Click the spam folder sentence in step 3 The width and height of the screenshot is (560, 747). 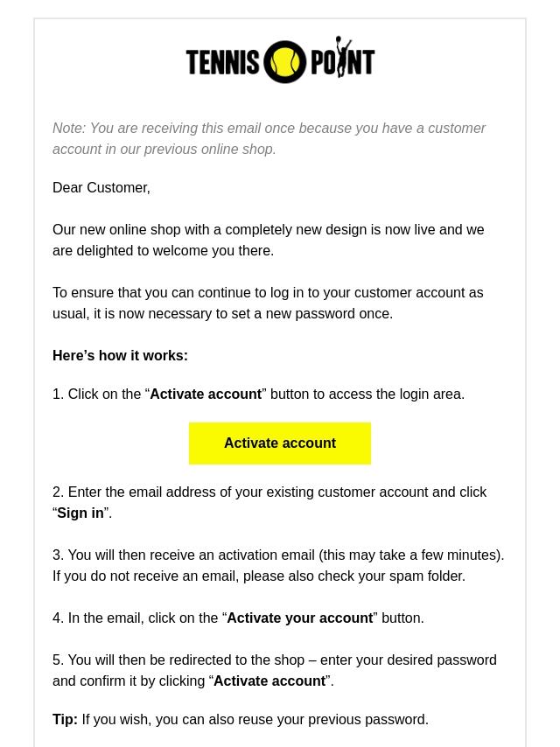[x=259, y=576]
